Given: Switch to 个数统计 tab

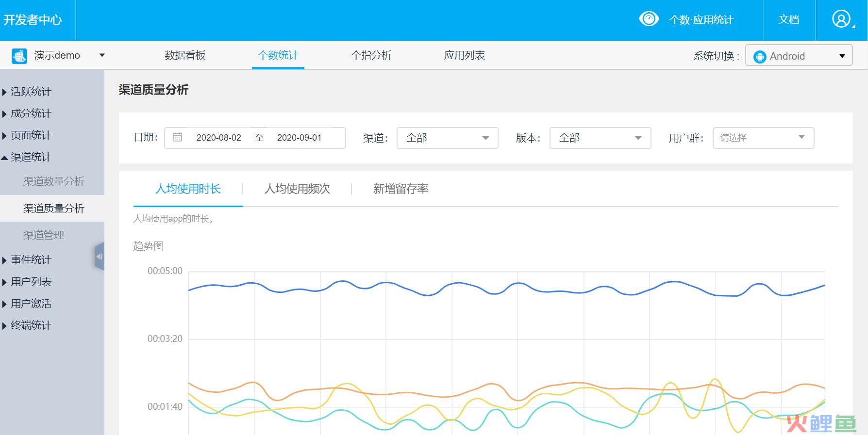Looking at the screenshot, I should [278, 55].
